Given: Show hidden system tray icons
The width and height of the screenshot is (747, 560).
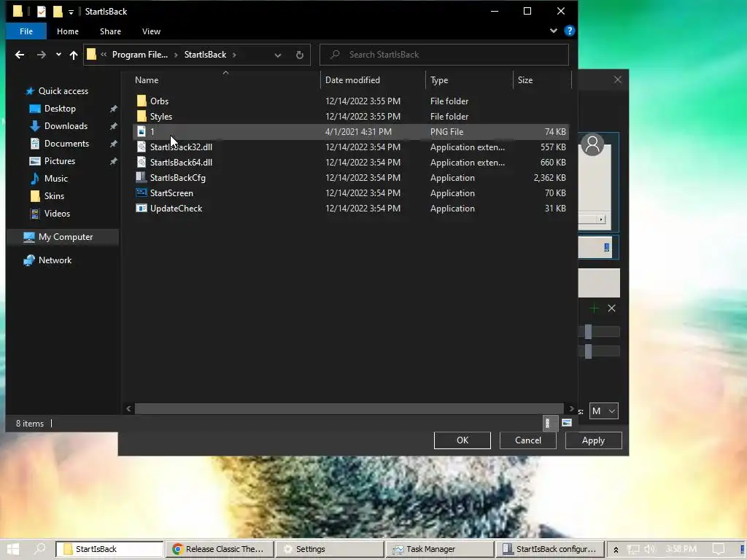Looking at the screenshot, I should [x=616, y=550].
